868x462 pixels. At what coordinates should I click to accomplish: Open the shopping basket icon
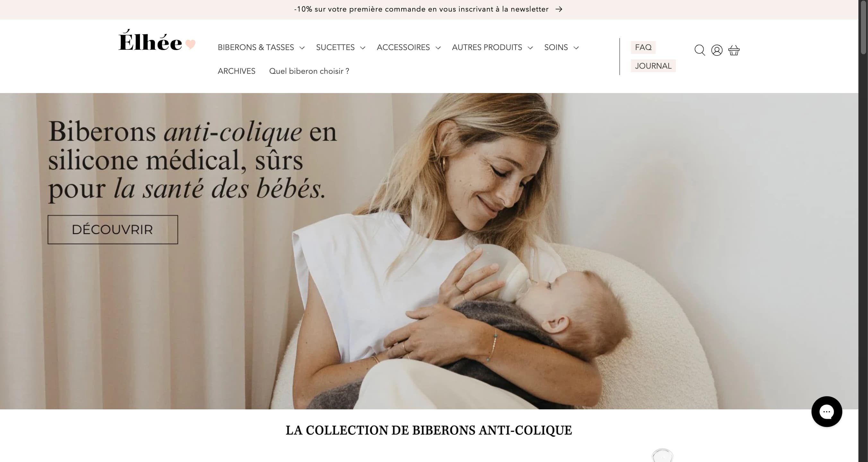(x=734, y=50)
